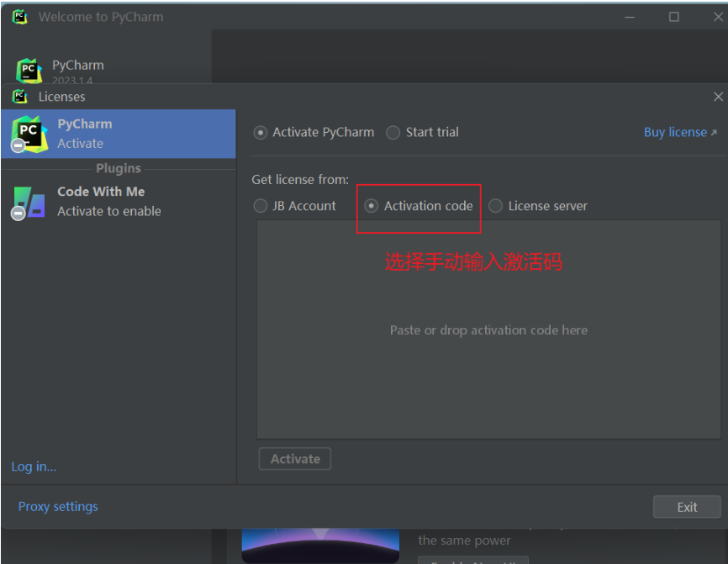
Task: Close the Licenses dialog
Action: pyautogui.click(x=718, y=97)
